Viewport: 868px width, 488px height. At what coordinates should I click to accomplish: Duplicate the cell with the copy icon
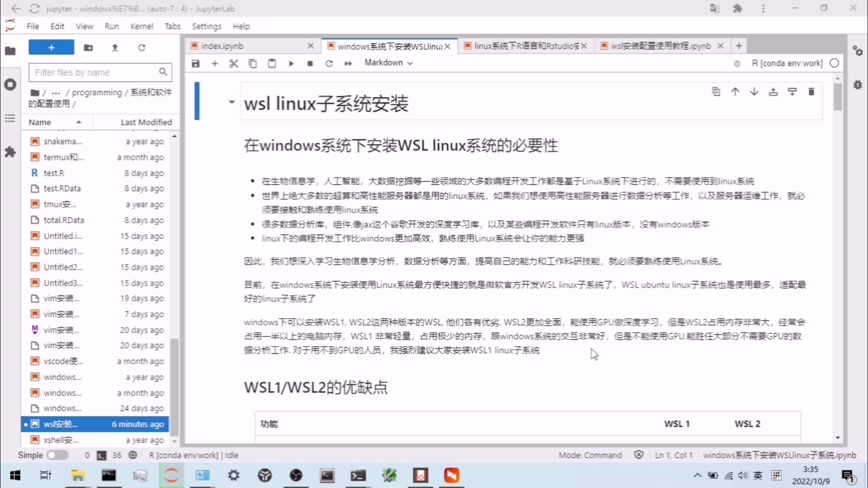pos(716,91)
